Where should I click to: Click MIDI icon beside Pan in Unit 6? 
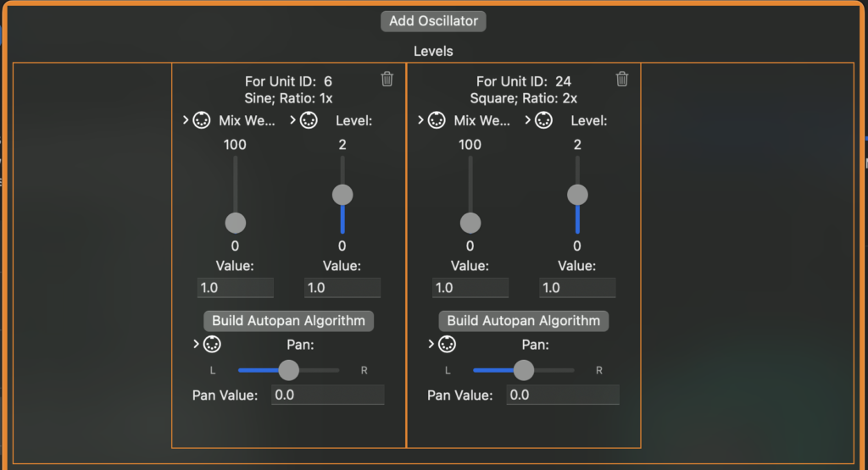tap(212, 344)
